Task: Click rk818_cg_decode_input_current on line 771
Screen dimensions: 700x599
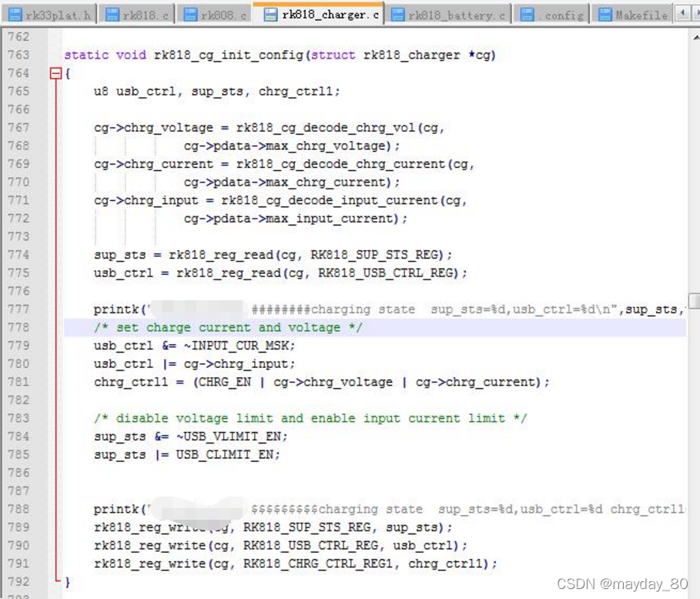Action: point(330,200)
